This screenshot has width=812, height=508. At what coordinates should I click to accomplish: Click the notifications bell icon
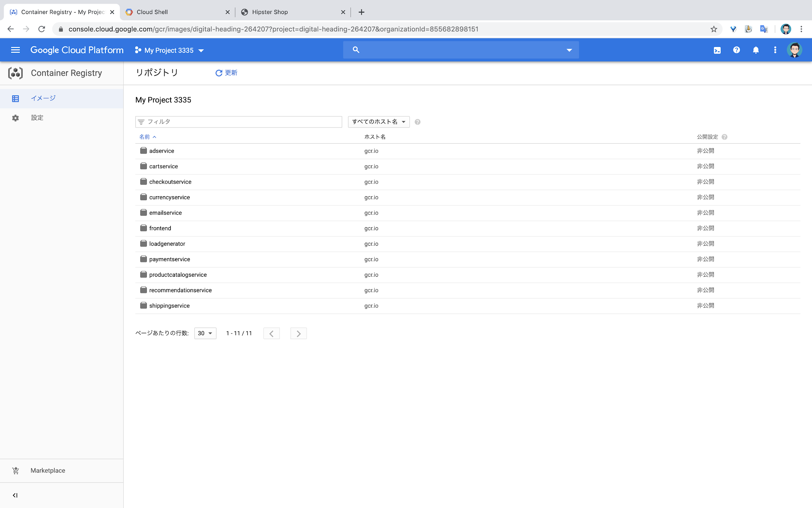[x=755, y=50]
